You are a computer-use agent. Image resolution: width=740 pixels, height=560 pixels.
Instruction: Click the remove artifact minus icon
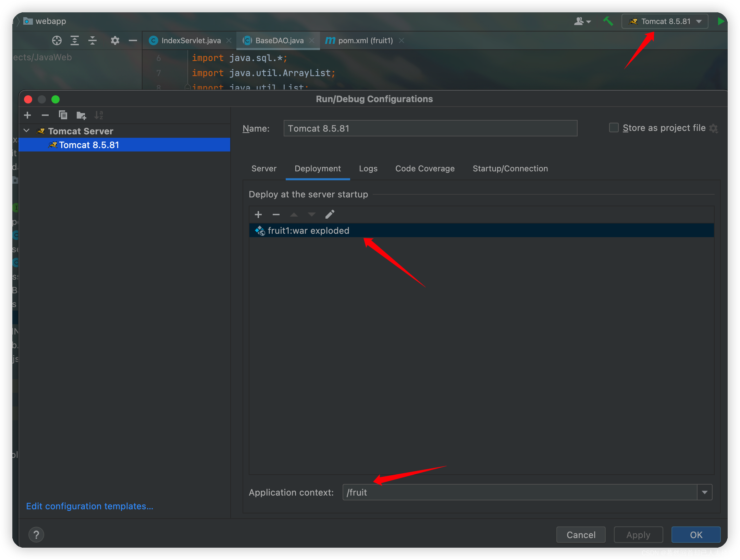[x=276, y=214]
